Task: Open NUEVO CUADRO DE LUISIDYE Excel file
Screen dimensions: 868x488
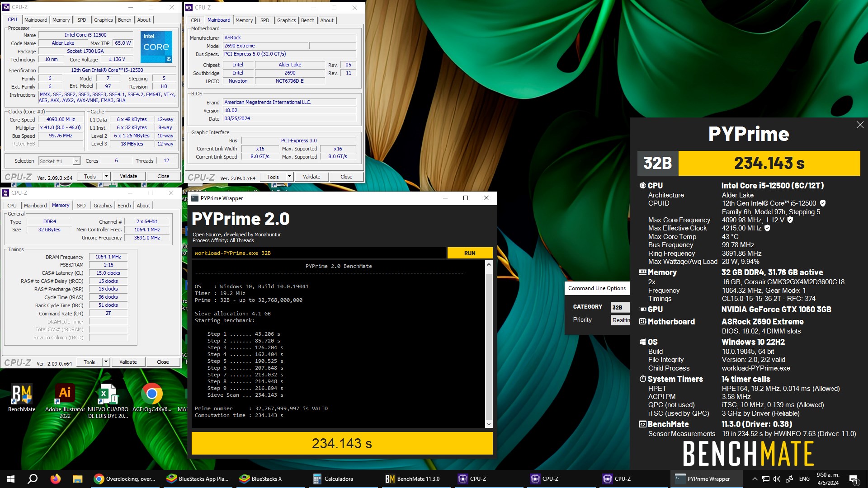Action: point(108,400)
